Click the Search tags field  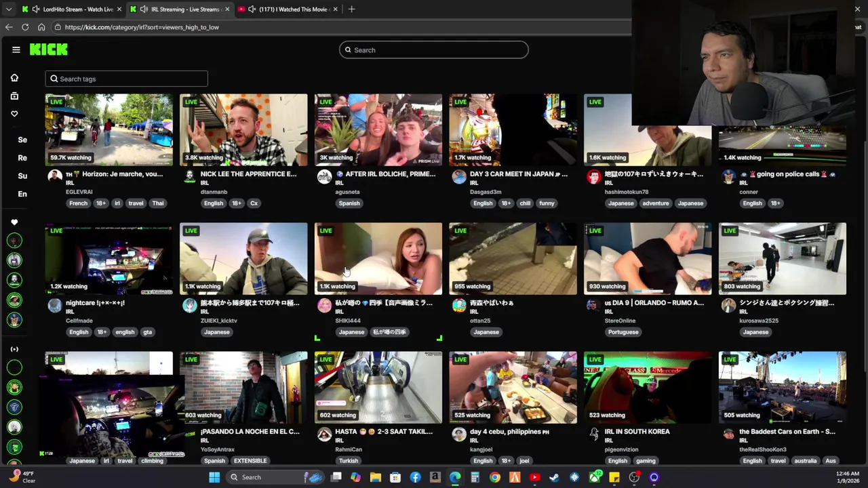click(126, 79)
